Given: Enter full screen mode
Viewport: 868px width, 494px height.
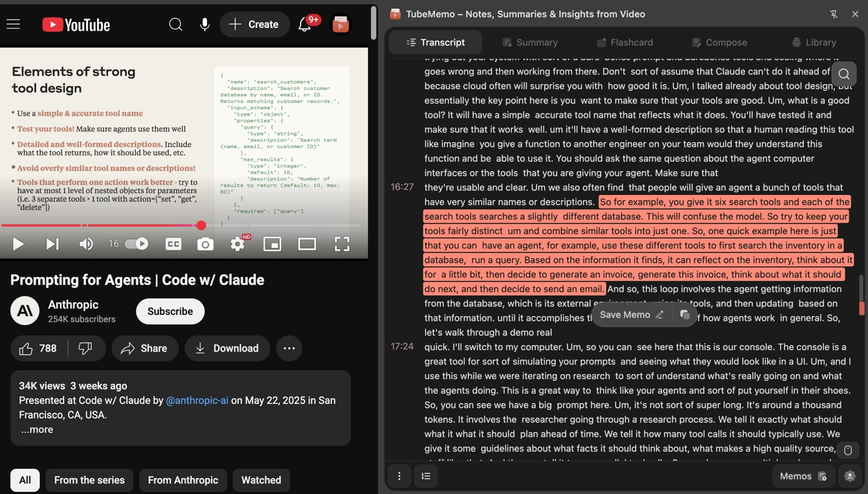Looking at the screenshot, I should (x=342, y=244).
